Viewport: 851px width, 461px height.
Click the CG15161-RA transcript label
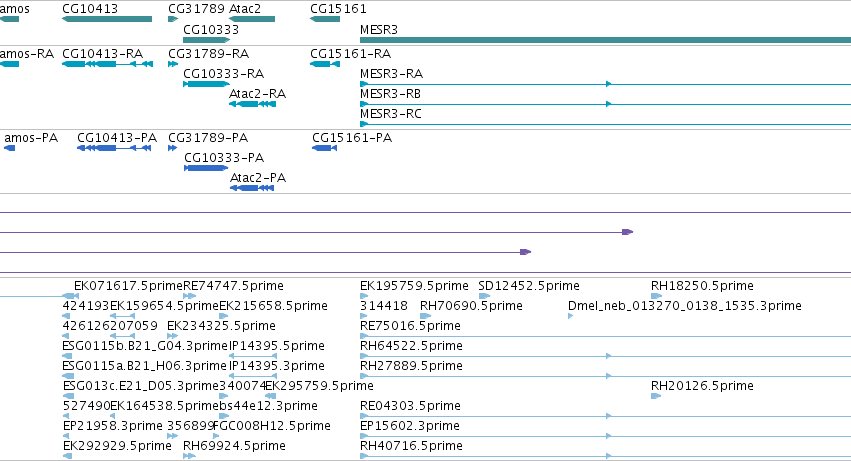point(351,54)
